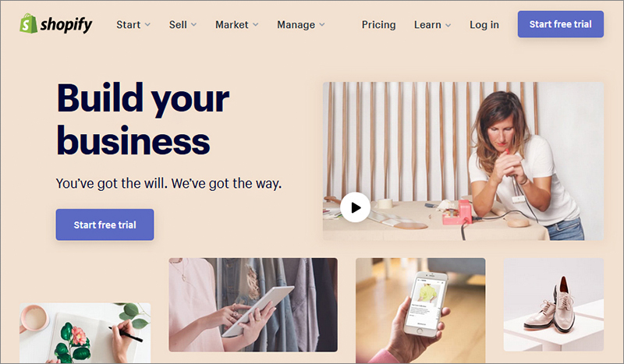Open the Pricing page link

click(378, 25)
